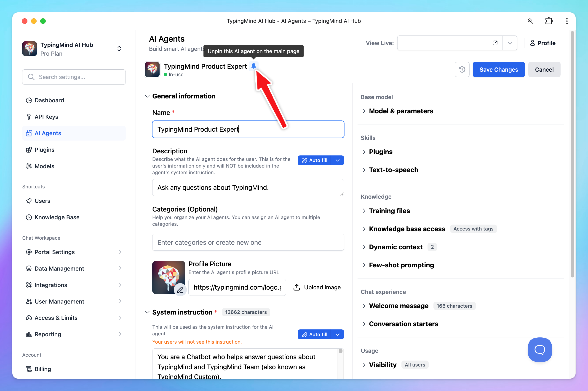
Task: Open the three-dot browser menu
Action: point(567,21)
